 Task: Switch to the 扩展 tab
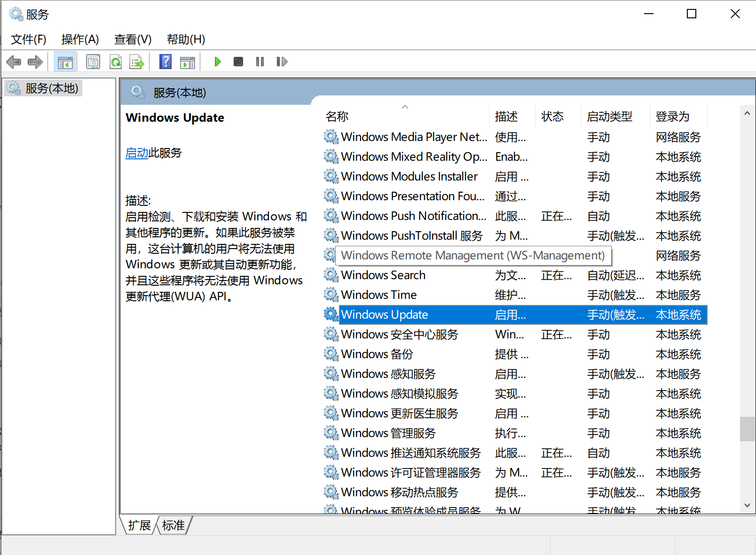tap(139, 525)
